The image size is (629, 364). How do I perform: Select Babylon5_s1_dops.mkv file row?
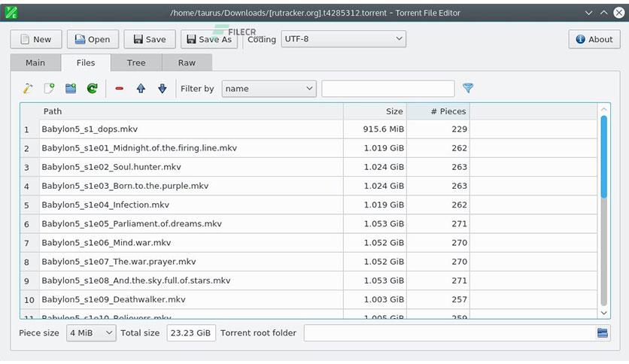point(191,129)
